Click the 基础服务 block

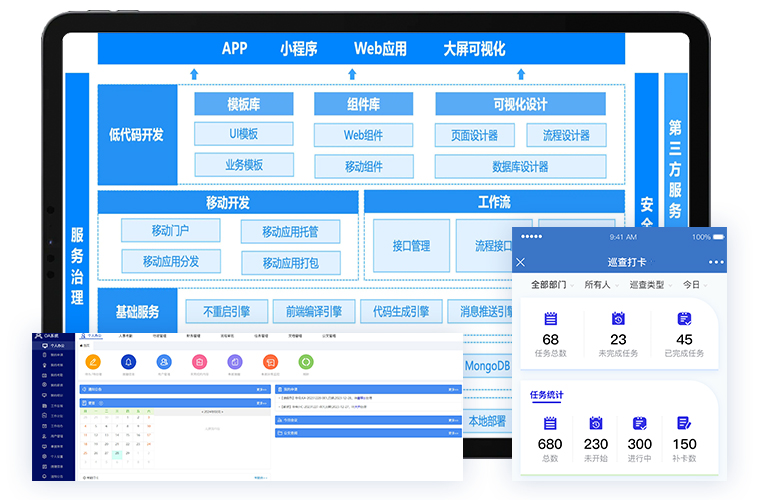tap(137, 311)
